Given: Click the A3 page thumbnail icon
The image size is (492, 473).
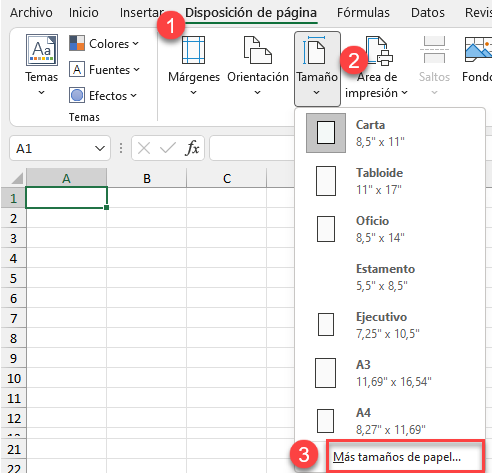Looking at the screenshot, I should (x=325, y=373).
